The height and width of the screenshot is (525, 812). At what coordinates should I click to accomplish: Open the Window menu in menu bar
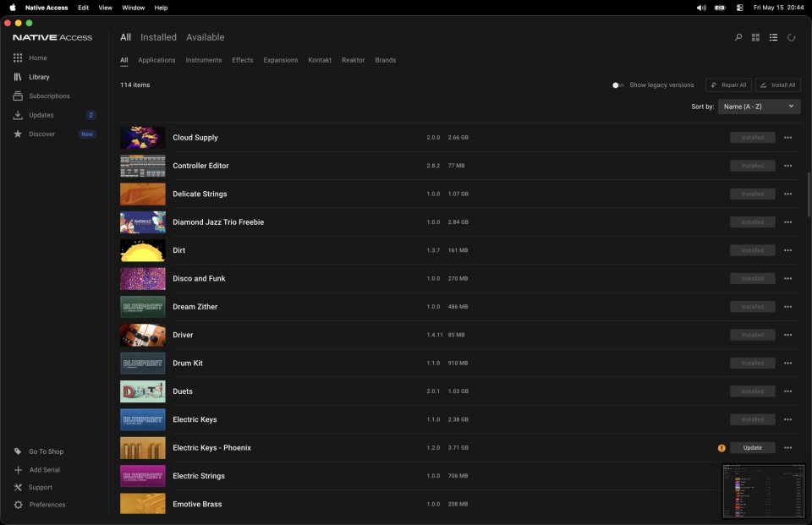[x=133, y=8]
